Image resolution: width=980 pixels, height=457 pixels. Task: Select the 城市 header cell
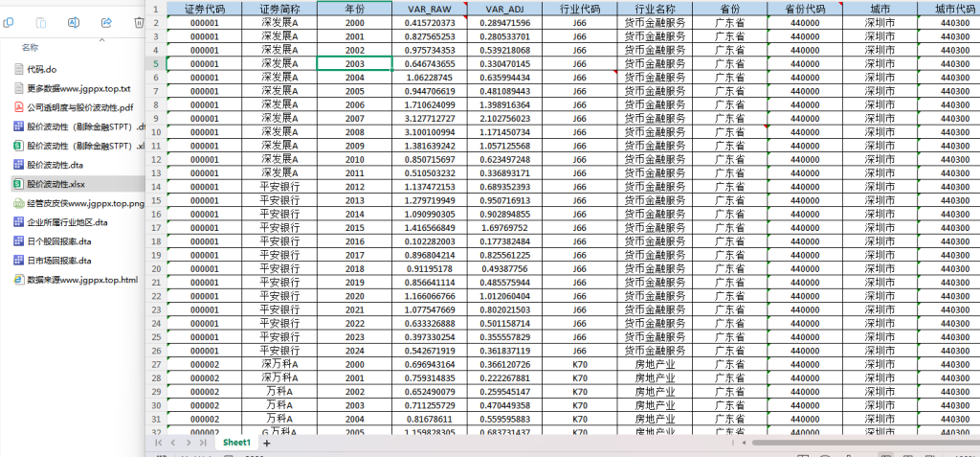click(x=880, y=9)
